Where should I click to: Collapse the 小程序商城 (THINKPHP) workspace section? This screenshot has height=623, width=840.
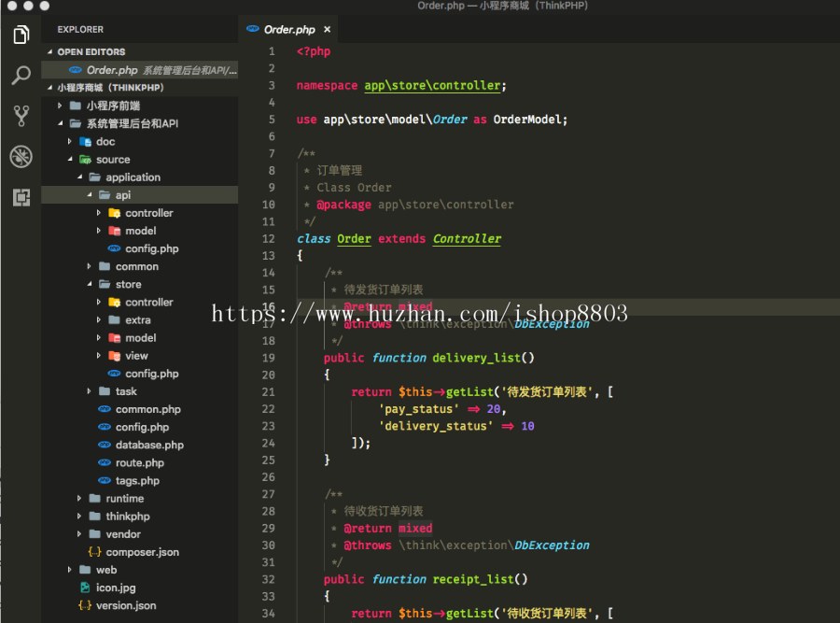click(x=49, y=88)
